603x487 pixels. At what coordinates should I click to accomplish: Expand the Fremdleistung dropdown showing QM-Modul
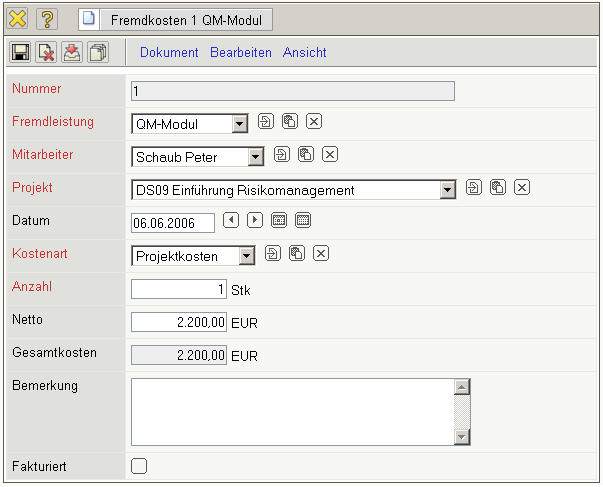pos(239,124)
